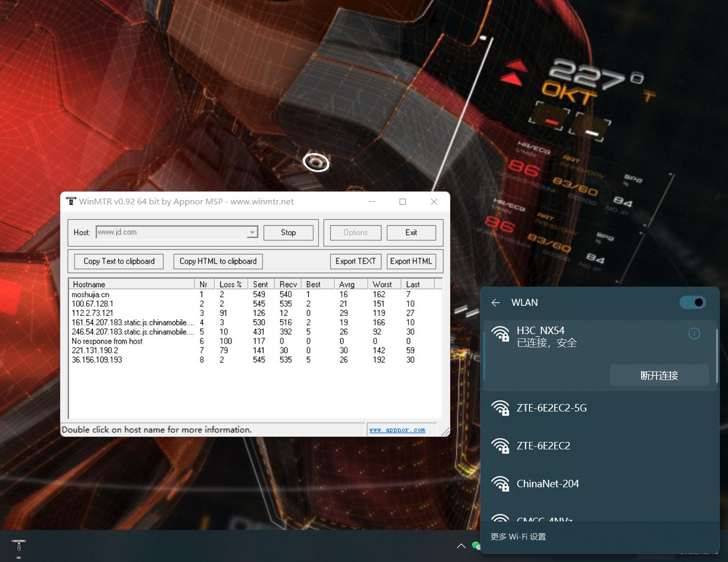This screenshot has width=728, height=562.
Task: Select the 36.156.109.193 host row
Action: 97,360
